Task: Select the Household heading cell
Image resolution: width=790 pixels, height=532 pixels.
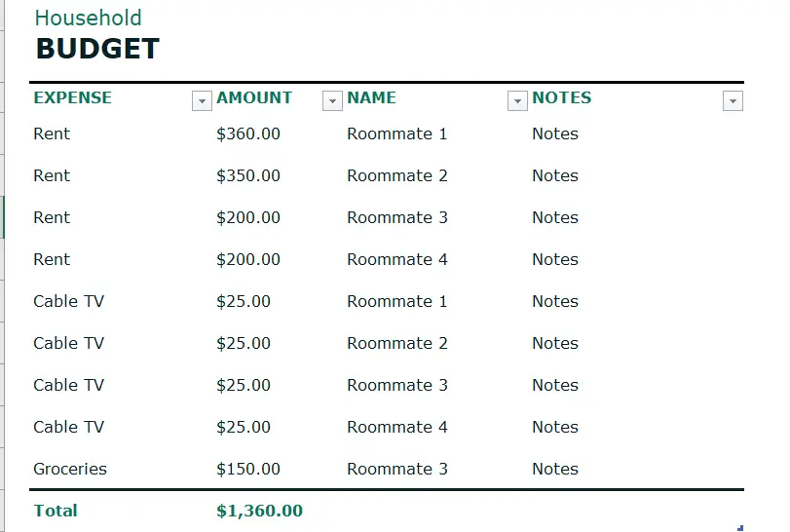Action: [89, 19]
